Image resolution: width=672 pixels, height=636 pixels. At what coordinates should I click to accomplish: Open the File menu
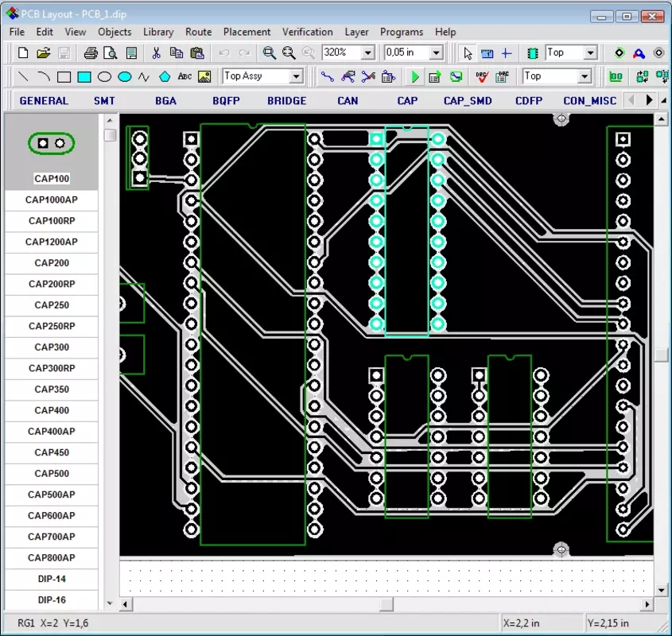[x=17, y=32]
